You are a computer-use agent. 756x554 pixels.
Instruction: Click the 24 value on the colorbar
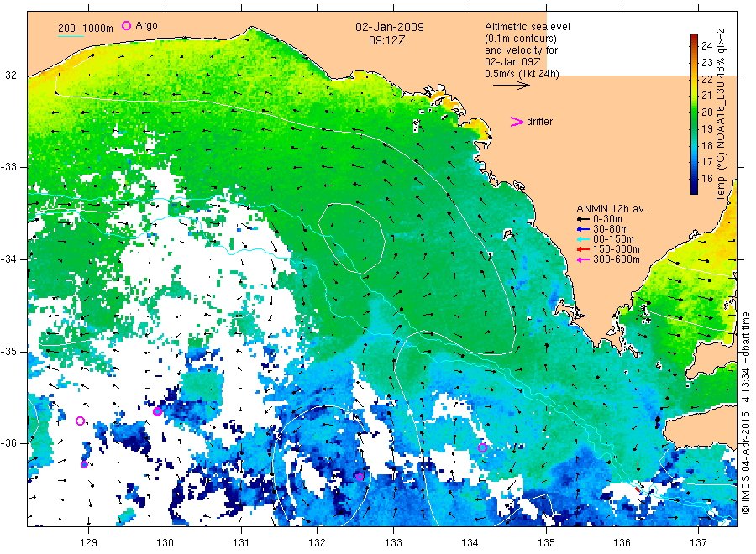[706, 46]
